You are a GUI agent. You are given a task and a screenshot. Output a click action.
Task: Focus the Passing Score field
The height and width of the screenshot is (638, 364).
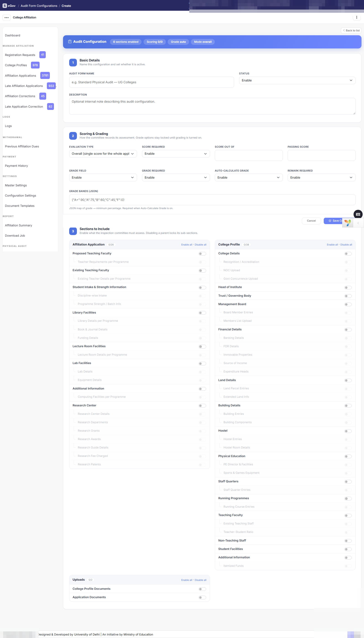click(x=321, y=155)
